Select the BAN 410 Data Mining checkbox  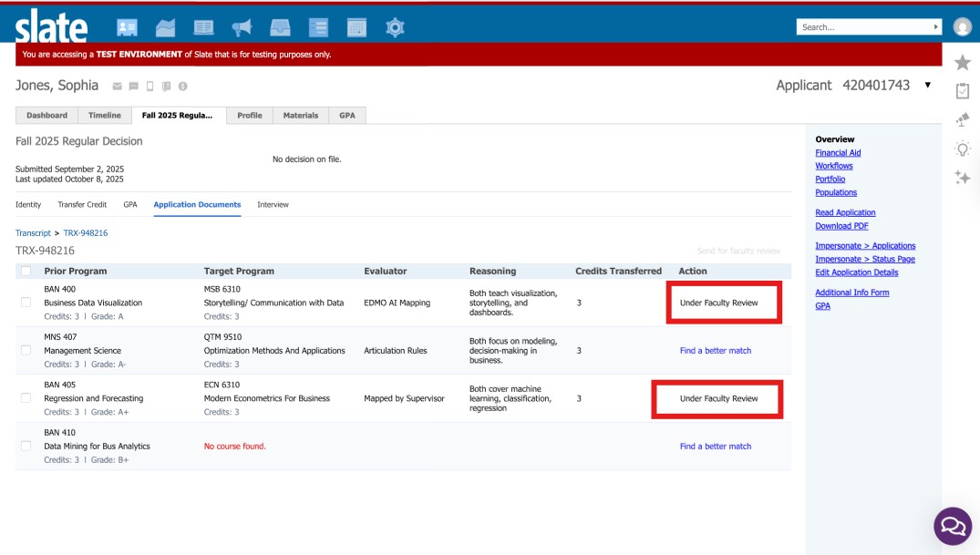pos(26,447)
